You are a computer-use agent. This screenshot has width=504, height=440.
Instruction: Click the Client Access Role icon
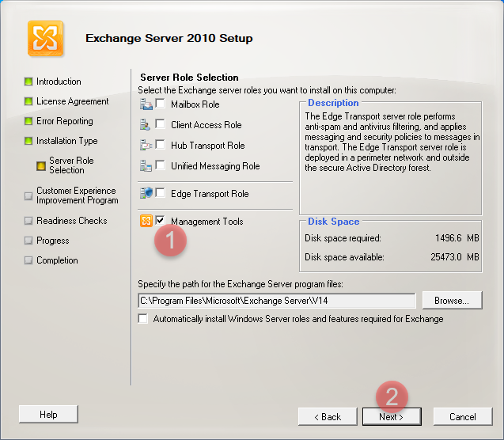pos(146,125)
